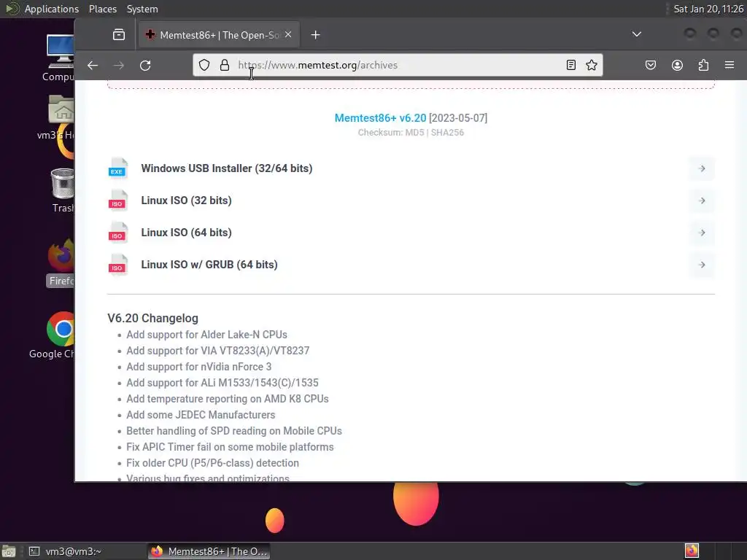
Task: Open the Firefox desktop shortcut
Action: pyautogui.click(x=61, y=262)
